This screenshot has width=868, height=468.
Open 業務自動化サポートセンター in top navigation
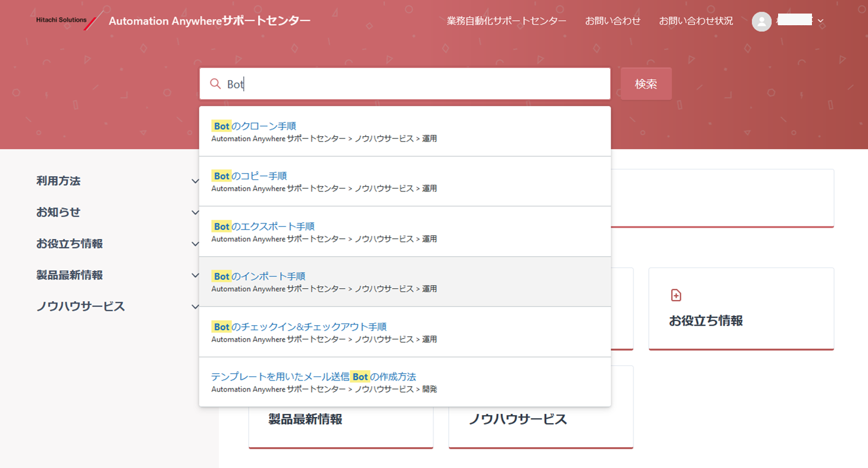507,21
